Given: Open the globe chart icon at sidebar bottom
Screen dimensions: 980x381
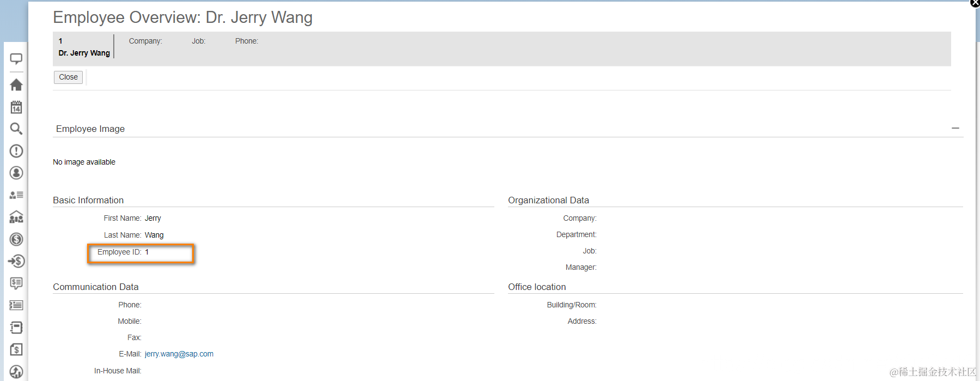Looking at the screenshot, I should point(16,372).
